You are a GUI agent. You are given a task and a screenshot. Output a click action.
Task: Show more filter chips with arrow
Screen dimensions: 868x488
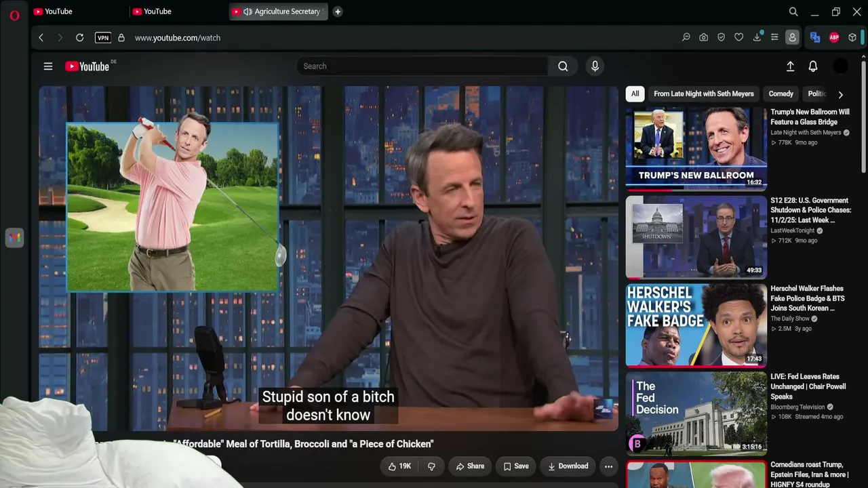(841, 95)
